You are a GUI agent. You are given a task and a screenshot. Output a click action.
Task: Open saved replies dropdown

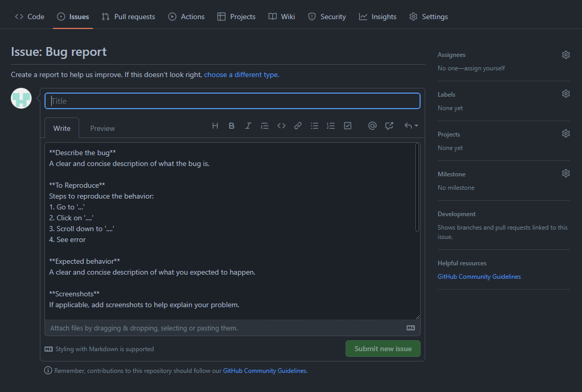pos(411,126)
